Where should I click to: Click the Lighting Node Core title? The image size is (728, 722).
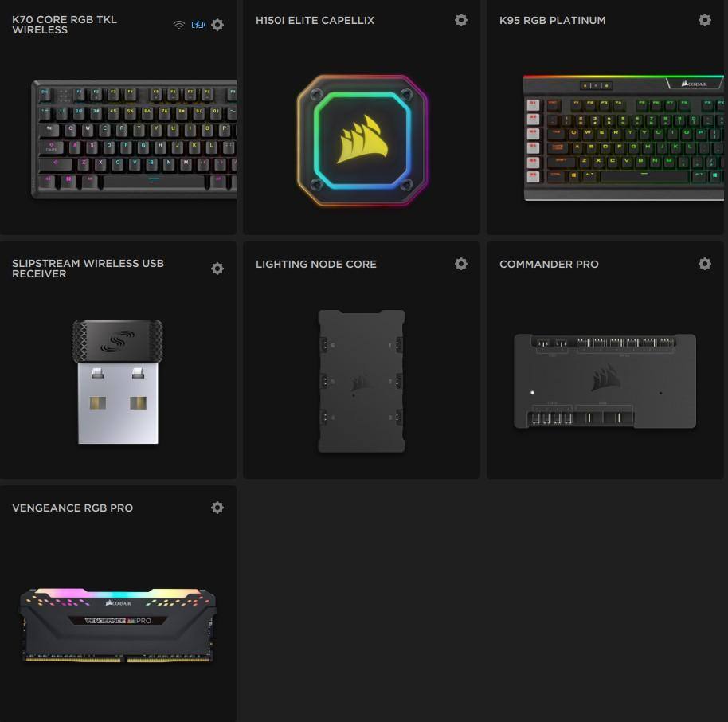315,265
